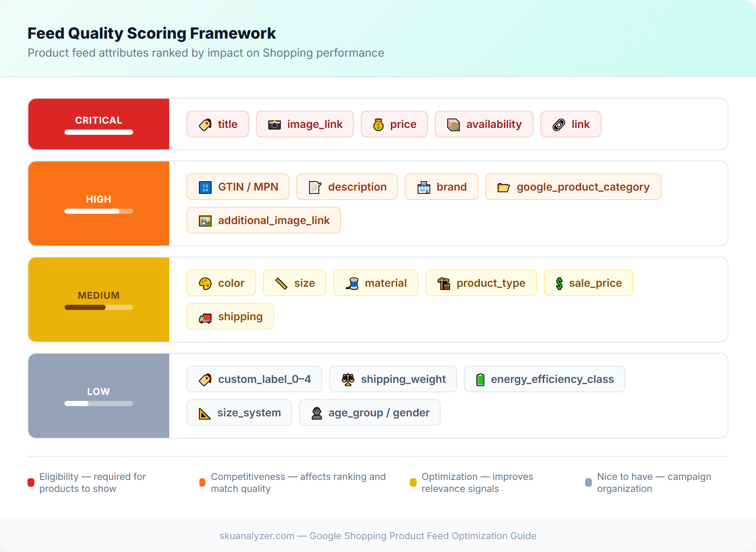Click the yellow Optimization legend dot
Viewport: 756px width, 552px height.
pos(413,482)
